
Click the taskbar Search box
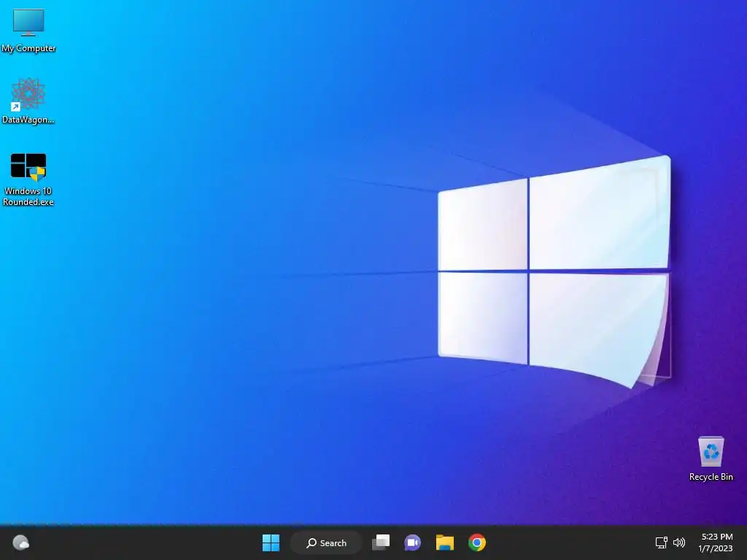[326, 542]
